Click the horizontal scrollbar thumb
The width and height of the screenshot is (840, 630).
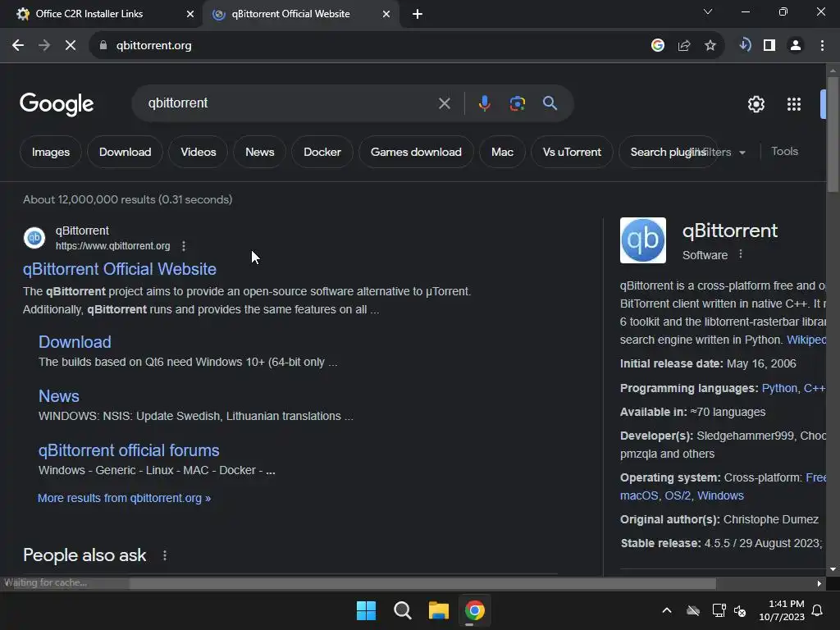point(422,583)
